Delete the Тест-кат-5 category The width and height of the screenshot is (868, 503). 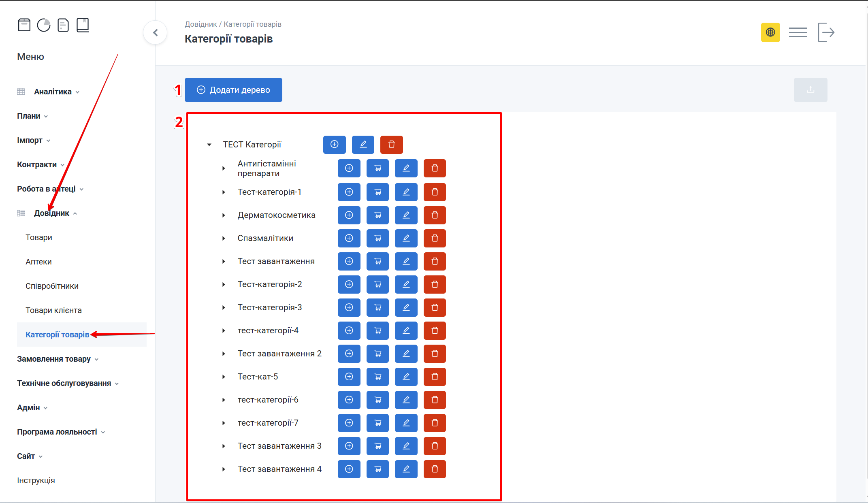(x=435, y=377)
